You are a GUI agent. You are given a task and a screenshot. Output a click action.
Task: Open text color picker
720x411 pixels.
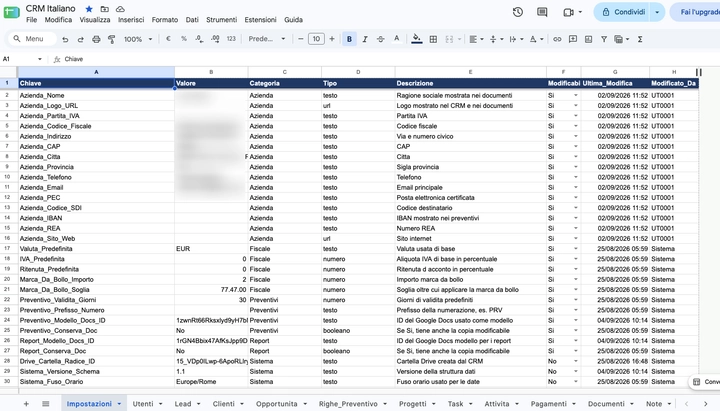click(396, 39)
